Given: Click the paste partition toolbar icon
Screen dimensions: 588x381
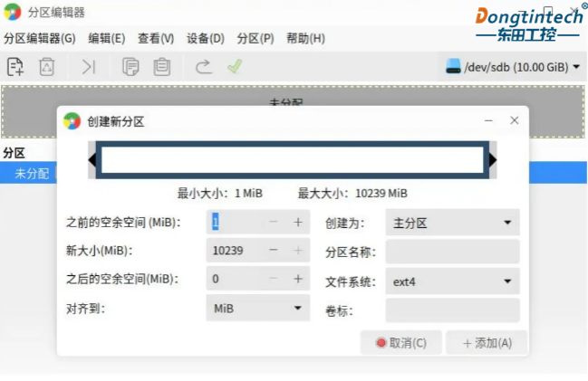Looking at the screenshot, I should [x=162, y=67].
